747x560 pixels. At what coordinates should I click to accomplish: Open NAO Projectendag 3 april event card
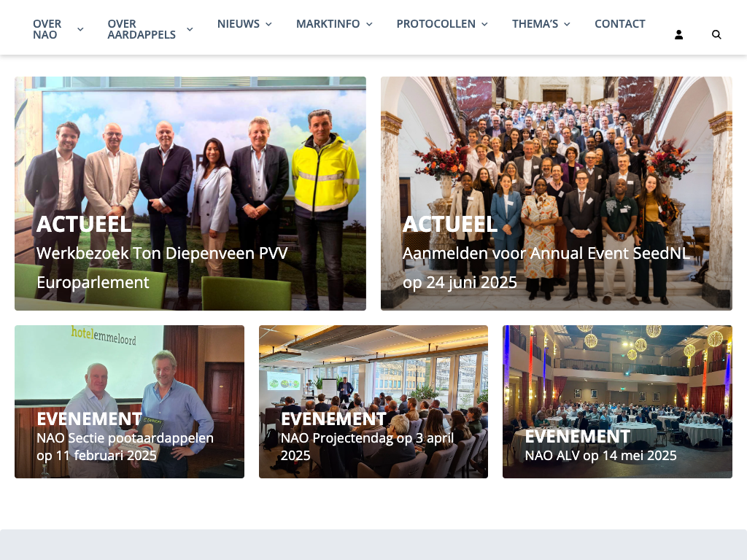(x=373, y=402)
